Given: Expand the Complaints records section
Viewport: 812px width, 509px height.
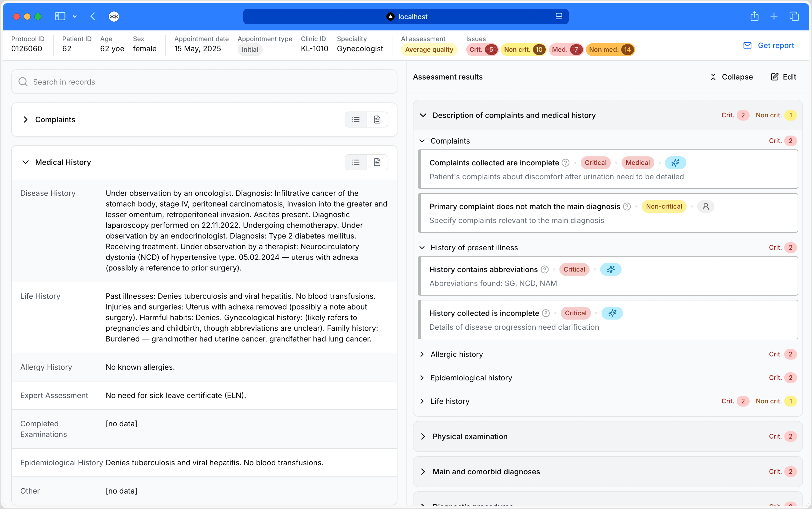Looking at the screenshot, I should 26,119.
